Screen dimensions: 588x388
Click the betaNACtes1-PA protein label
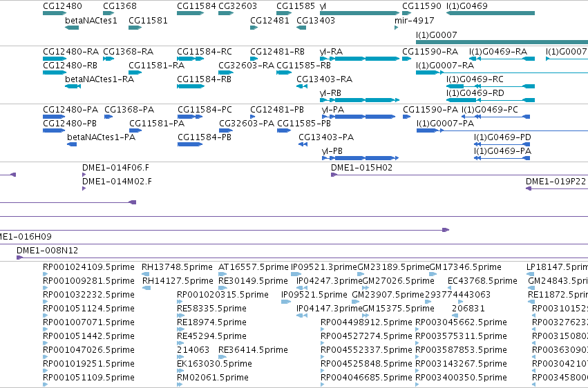(101, 137)
